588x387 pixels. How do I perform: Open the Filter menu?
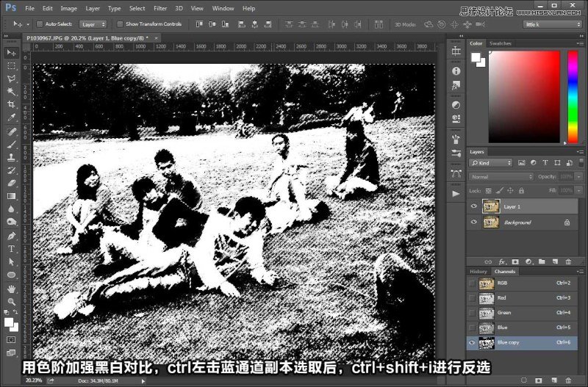click(160, 8)
